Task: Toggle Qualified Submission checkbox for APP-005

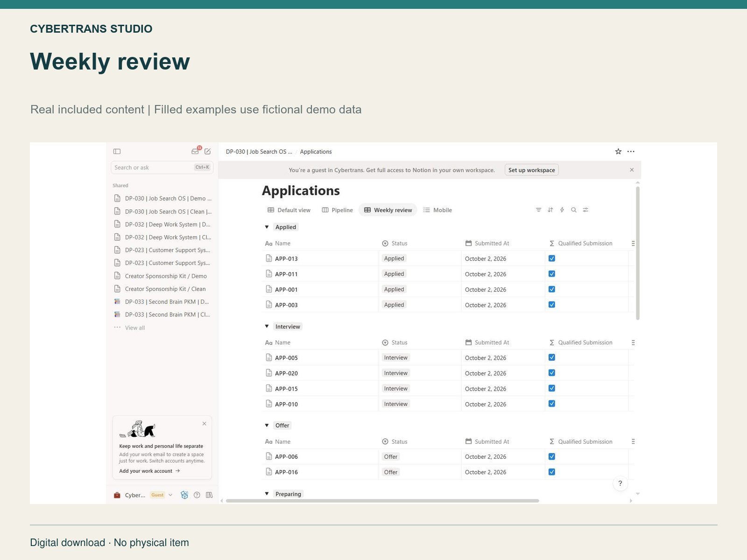Action: click(552, 357)
